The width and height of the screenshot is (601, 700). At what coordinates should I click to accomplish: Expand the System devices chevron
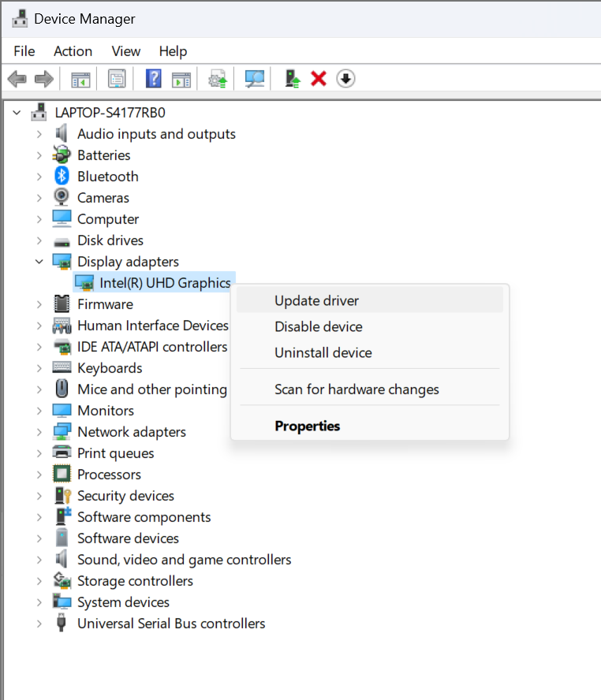point(39,602)
